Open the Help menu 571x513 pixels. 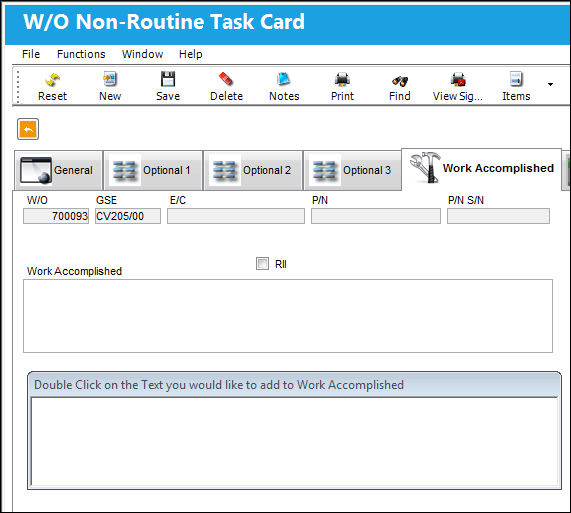coord(190,54)
